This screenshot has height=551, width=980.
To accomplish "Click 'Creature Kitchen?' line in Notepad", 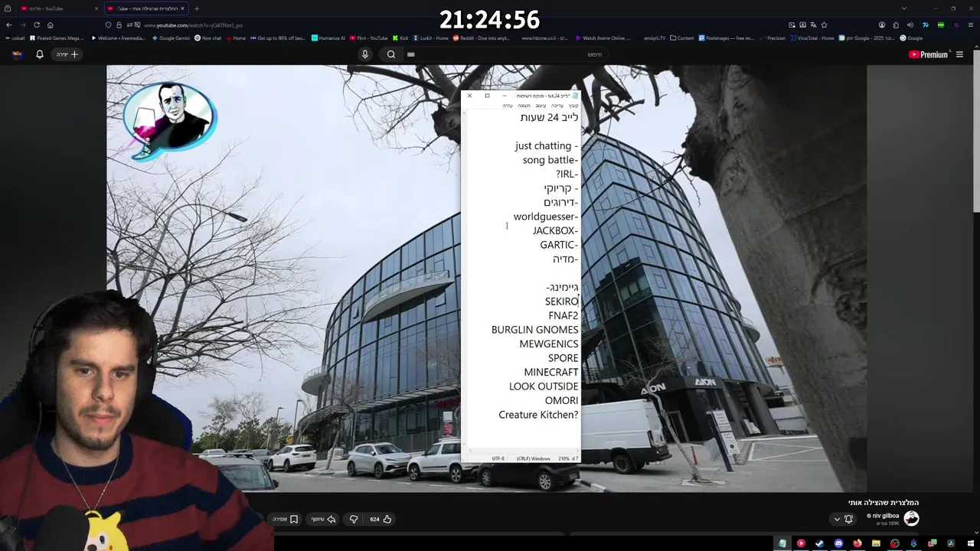I will pyautogui.click(x=538, y=415).
